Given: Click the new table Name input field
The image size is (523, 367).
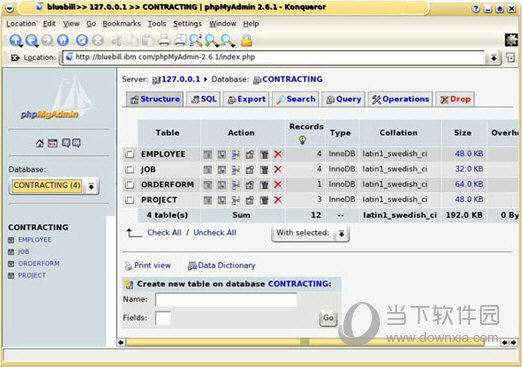Looking at the screenshot, I should 226,300.
